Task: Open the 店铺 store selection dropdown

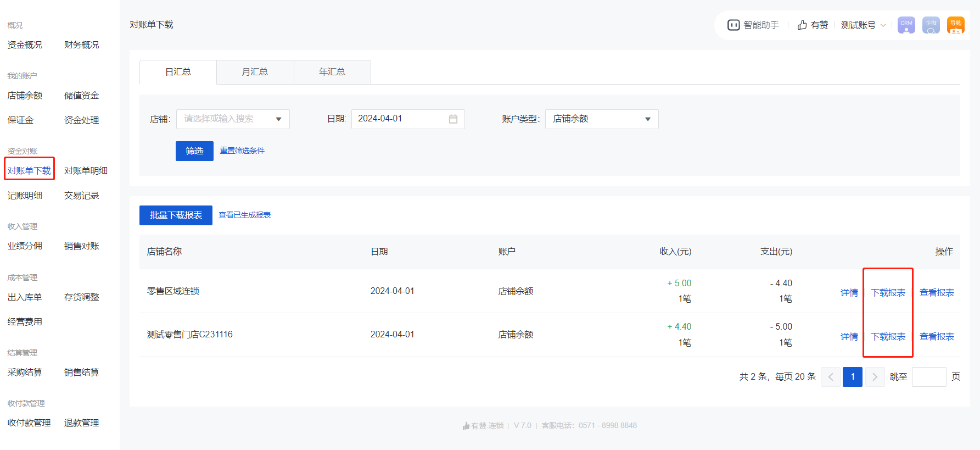Action: [x=233, y=119]
